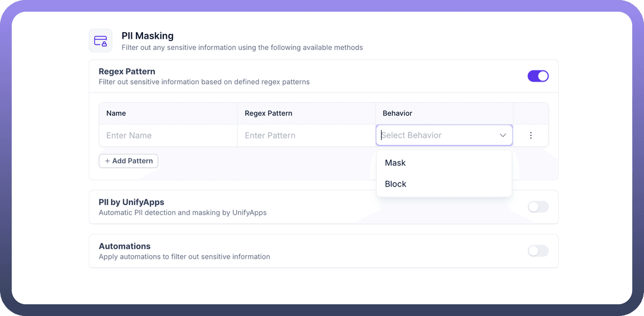Click the PII by UnifyApps section title
The width and height of the screenshot is (644, 316).
[131, 202]
